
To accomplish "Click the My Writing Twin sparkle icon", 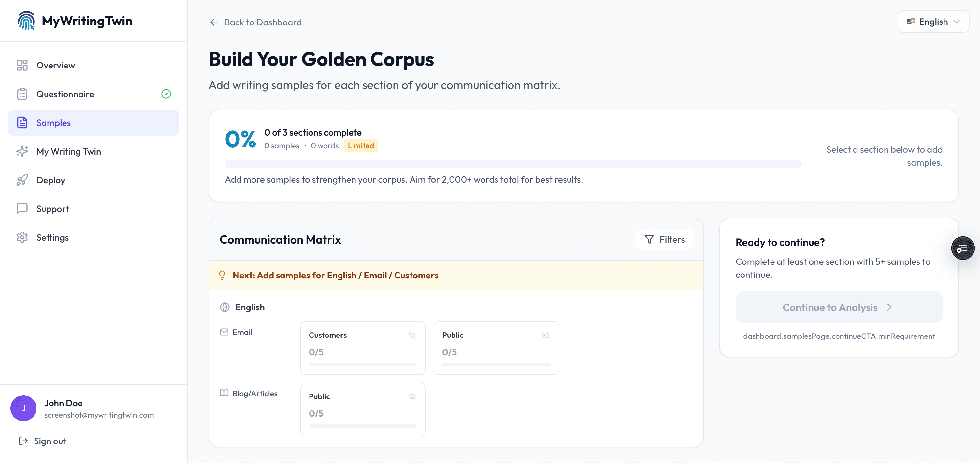I will [x=22, y=151].
